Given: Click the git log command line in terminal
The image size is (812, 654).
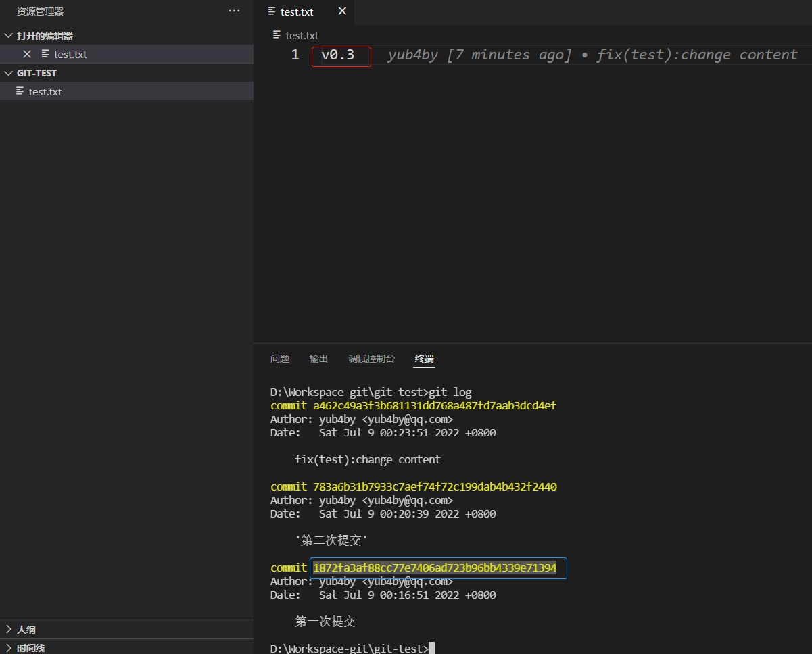Looking at the screenshot, I should [x=371, y=392].
